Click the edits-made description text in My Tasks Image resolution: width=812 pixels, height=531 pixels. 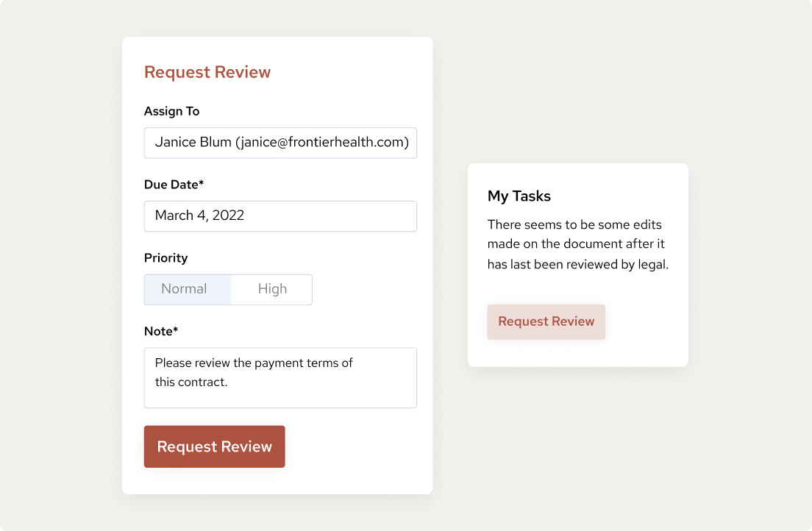coord(577,244)
